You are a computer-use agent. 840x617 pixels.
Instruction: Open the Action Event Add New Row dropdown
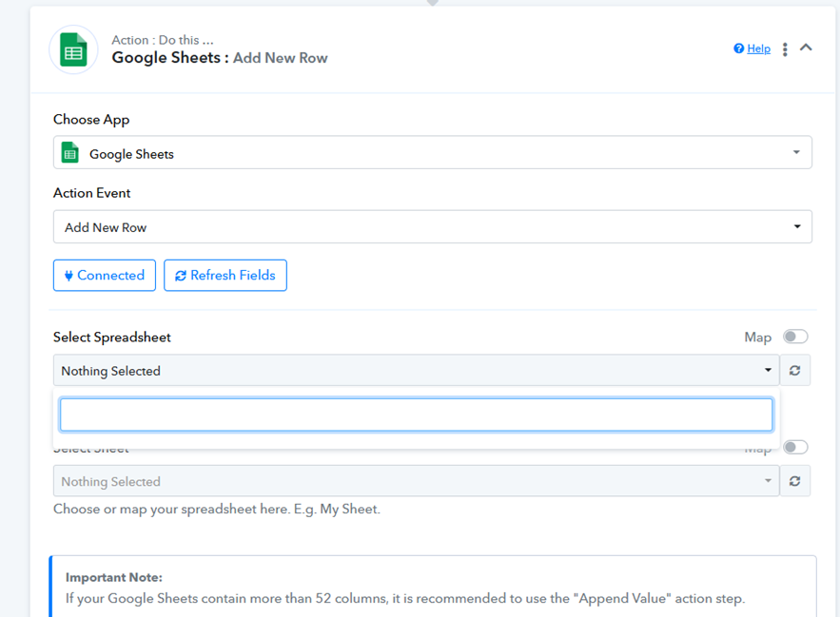coord(432,226)
